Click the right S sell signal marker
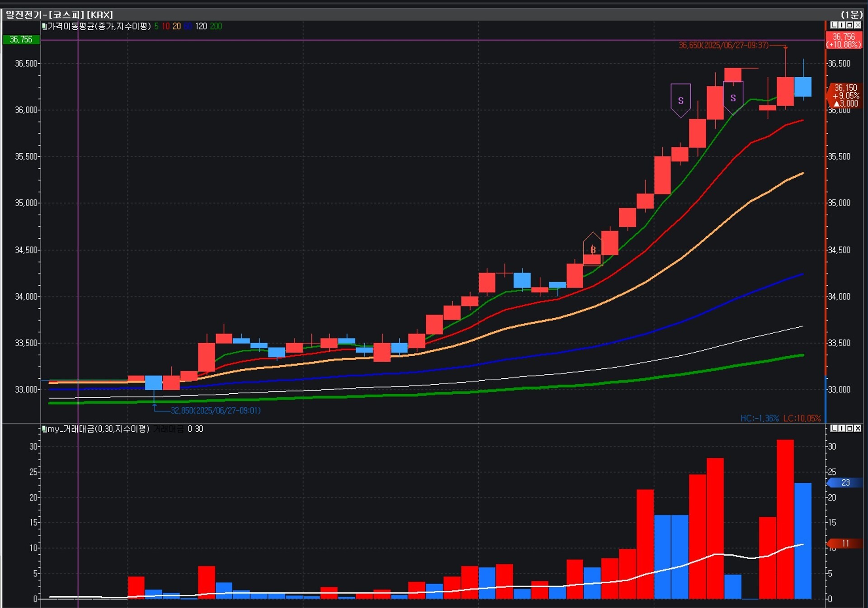 pos(733,98)
